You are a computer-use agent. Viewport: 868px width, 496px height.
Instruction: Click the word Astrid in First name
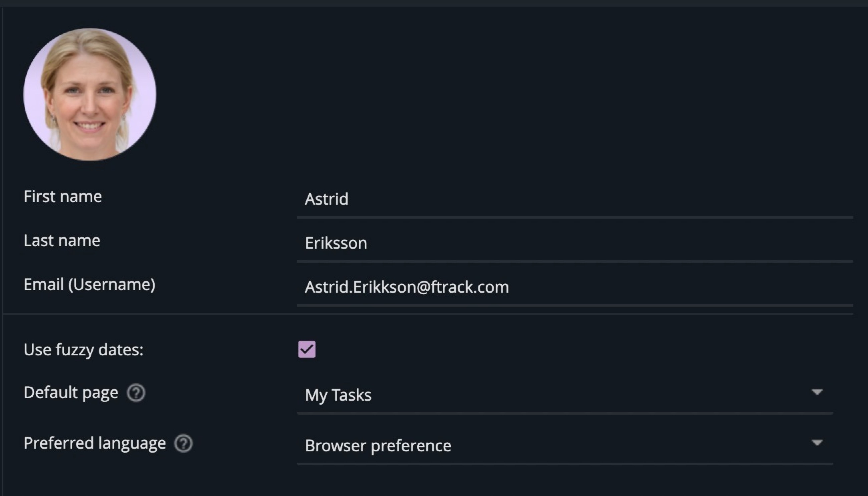(327, 199)
